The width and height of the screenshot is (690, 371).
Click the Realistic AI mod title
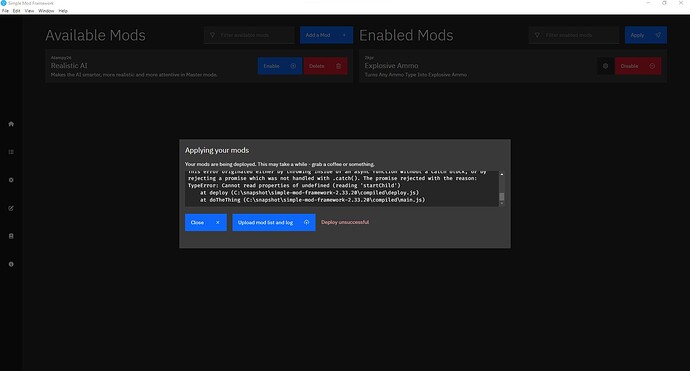coord(69,66)
